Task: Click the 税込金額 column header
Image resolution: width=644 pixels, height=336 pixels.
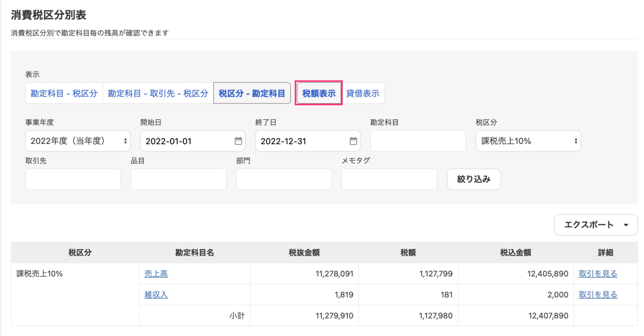Action: pos(515,252)
